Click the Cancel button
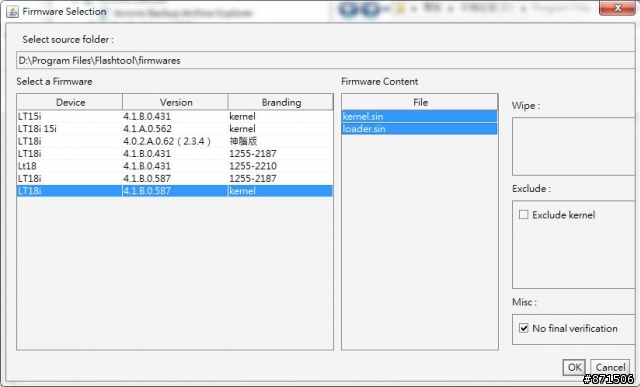This screenshot has height=387, width=640. pos(610,367)
